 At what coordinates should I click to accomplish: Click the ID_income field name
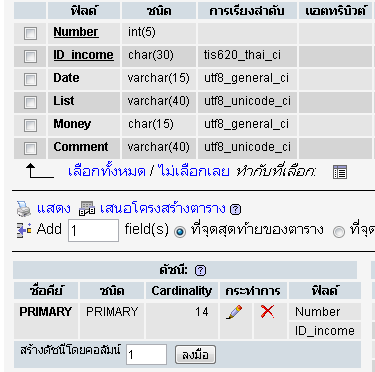point(83,55)
